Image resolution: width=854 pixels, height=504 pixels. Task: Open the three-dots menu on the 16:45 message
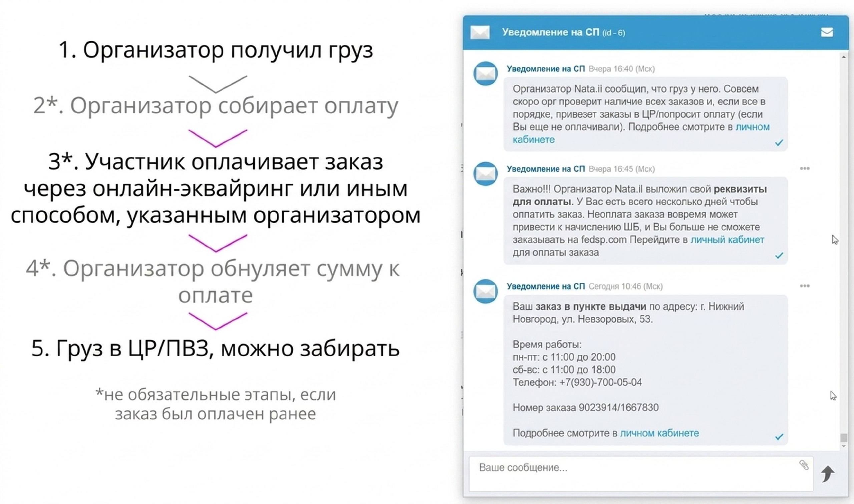pos(804,168)
